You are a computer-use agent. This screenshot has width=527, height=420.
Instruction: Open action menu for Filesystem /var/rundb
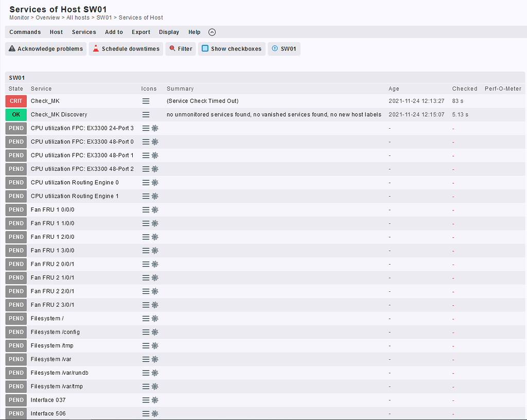146,373
